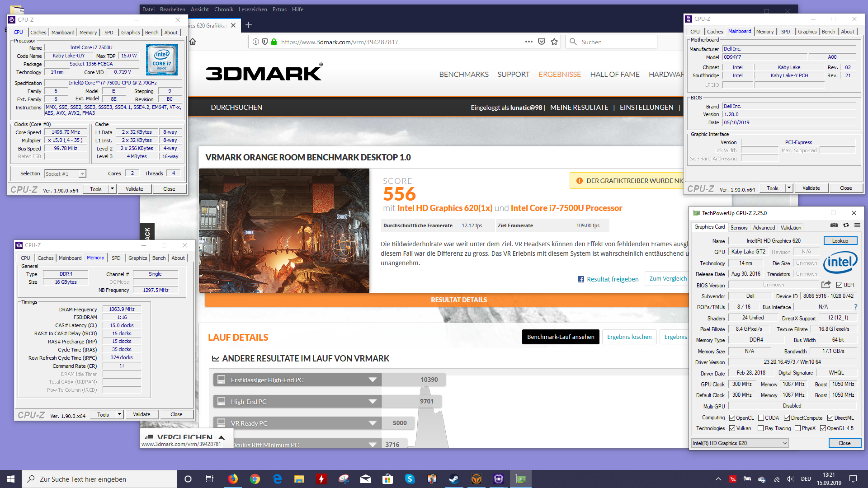Click the Lookup button in GPU-Z
This screenshot has width=868, height=488.
click(x=840, y=241)
